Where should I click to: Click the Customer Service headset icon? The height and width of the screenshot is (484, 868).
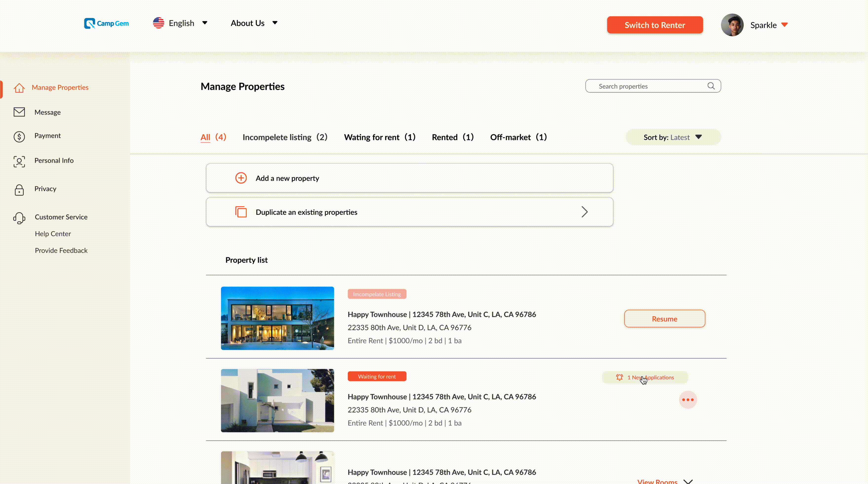(19, 218)
